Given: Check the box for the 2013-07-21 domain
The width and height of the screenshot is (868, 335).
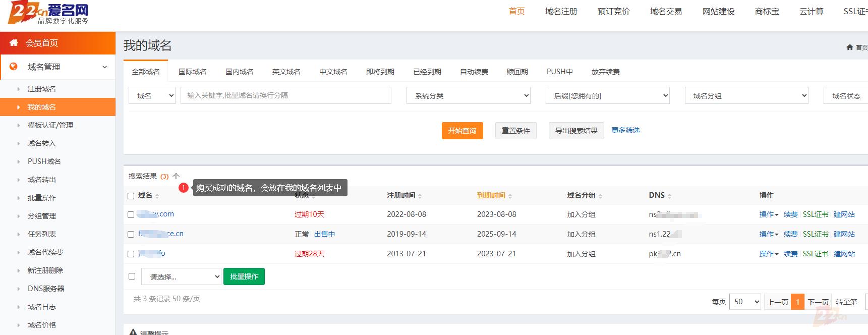Looking at the screenshot, I should (x=131, y=254).
